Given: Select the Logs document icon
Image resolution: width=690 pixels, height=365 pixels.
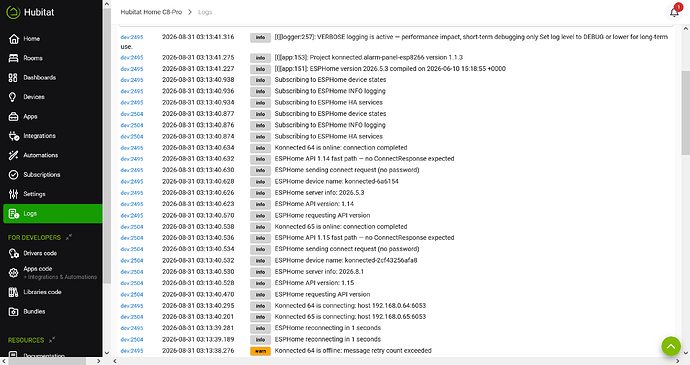Looking at the screenshot, I should [x=14, y=214].
